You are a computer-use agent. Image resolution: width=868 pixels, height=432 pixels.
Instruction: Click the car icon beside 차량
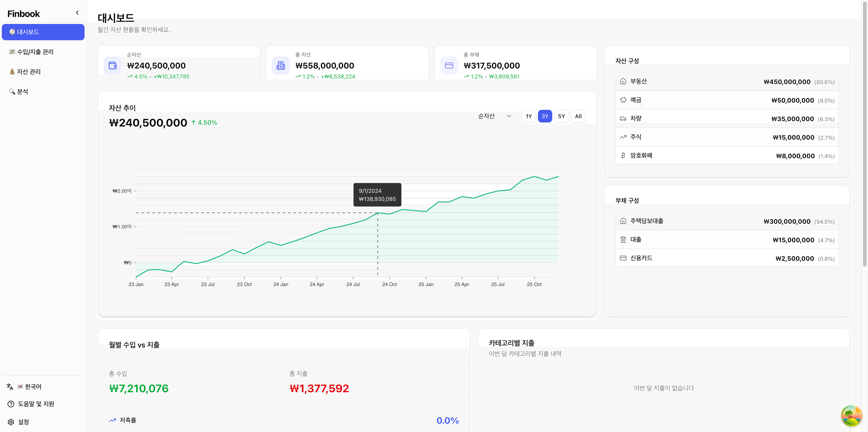623,119
